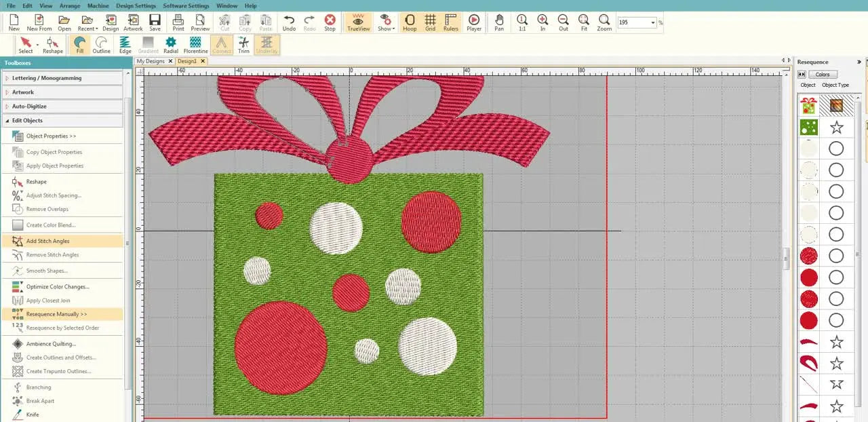The width and height of the screenshot is (868, 422).
Task: Switch to the My Designs tab
Action: click(x=151, y=61)
